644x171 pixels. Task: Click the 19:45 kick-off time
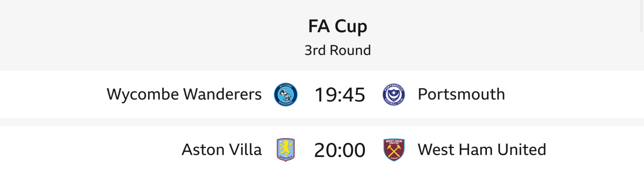[x=340, y=95]
